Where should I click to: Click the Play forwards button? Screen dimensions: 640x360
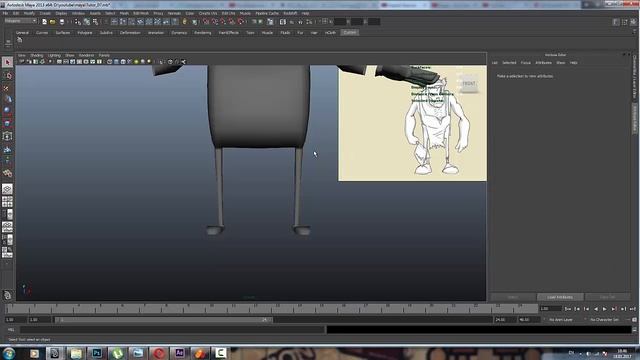tap(605, 309)
